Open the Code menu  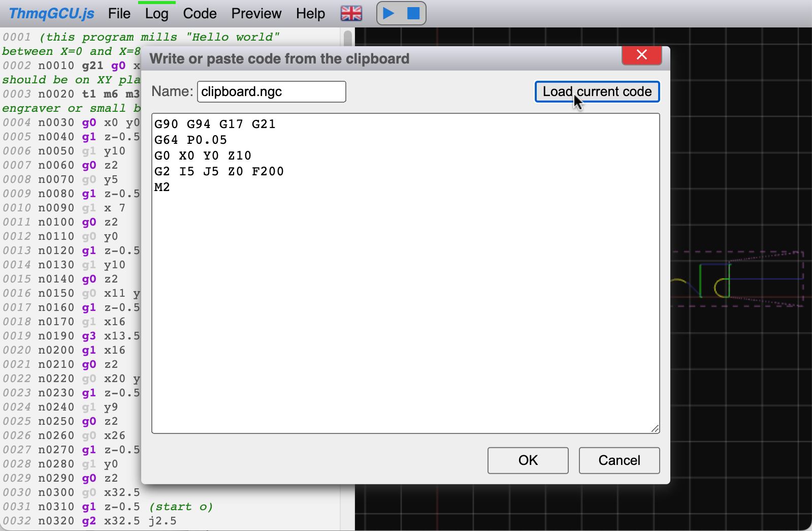point(200,14)
